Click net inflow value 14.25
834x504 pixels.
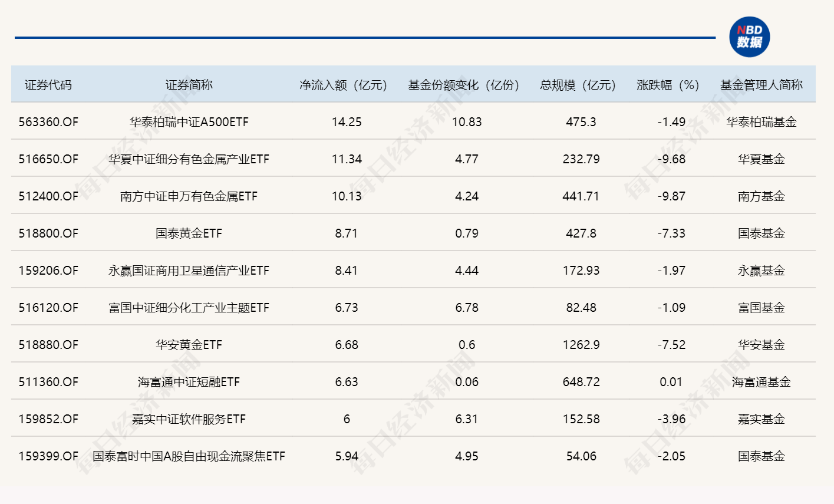pos(347,122)
